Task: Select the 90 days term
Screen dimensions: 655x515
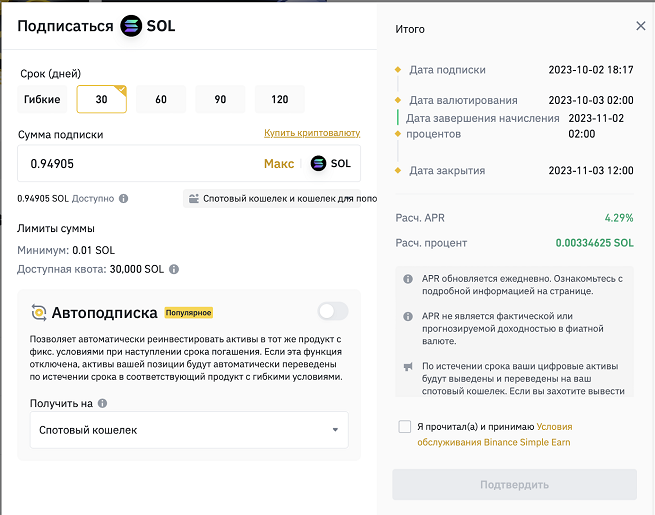Action: (x=220, y=99)
